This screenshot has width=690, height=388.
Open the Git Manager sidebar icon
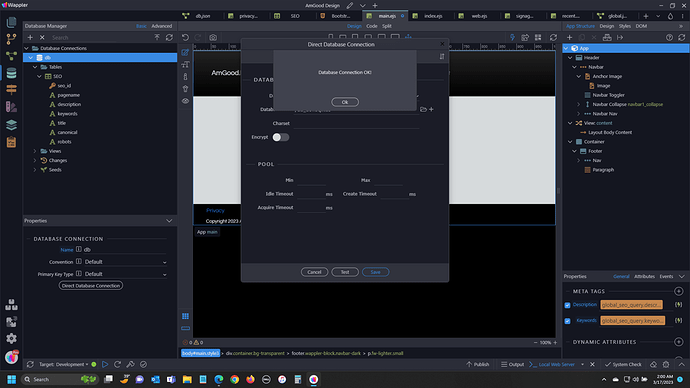pyautogui.click(x=11, y=39)
